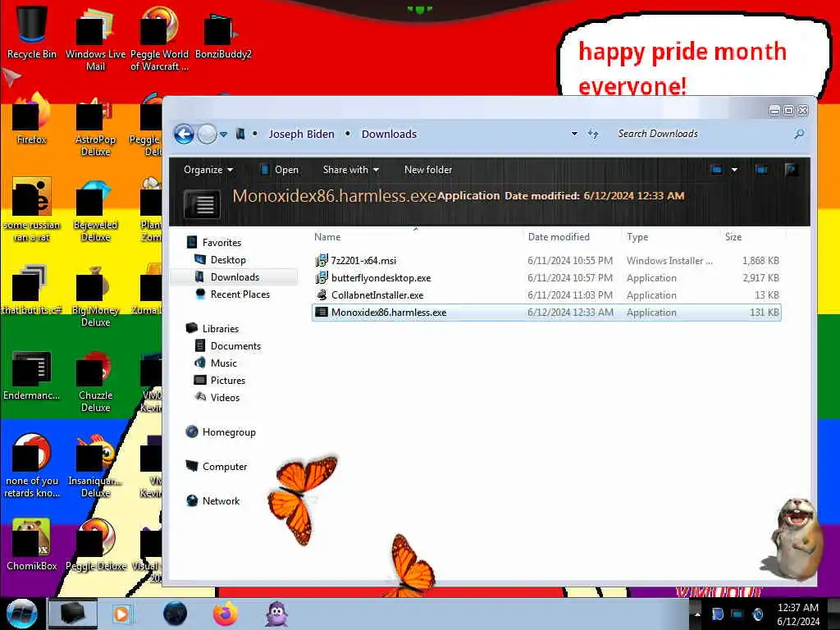Select ChomikBox desktop icon
Viewport: 840px width, 630px height.
32,545
